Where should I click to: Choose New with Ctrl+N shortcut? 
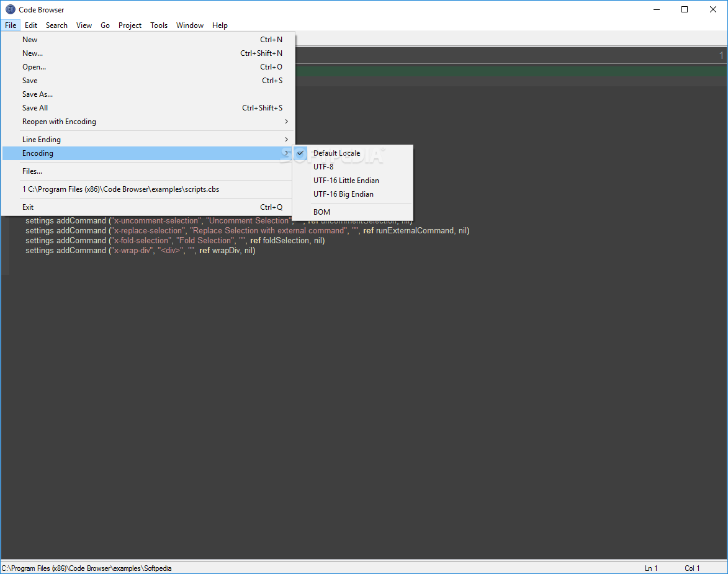coord(148,40)
